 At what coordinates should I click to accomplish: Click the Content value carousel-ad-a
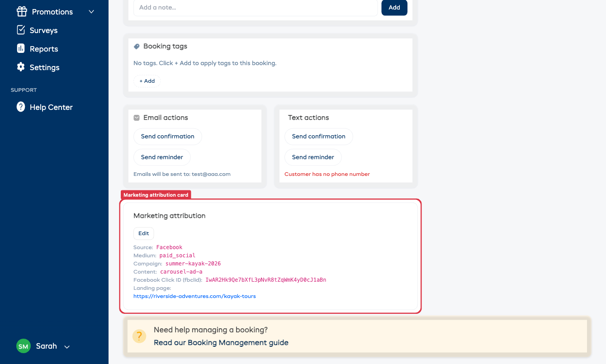coord(181,272)
